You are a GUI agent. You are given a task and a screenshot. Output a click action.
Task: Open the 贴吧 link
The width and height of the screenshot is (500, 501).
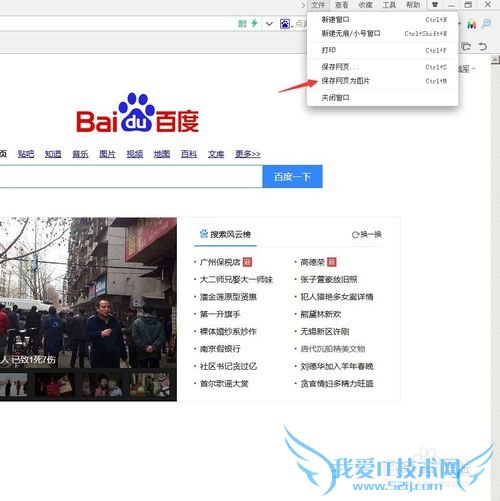pos(26,154)
